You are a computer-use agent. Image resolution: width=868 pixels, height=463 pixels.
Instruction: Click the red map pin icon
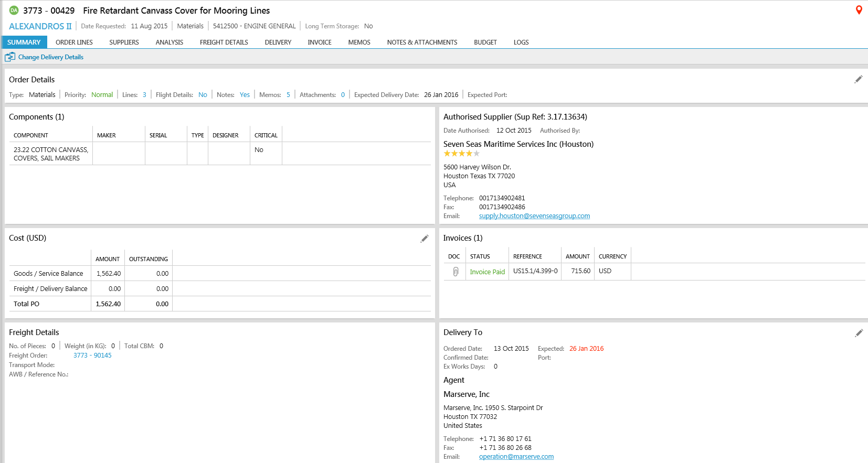[x=859, y=10]
